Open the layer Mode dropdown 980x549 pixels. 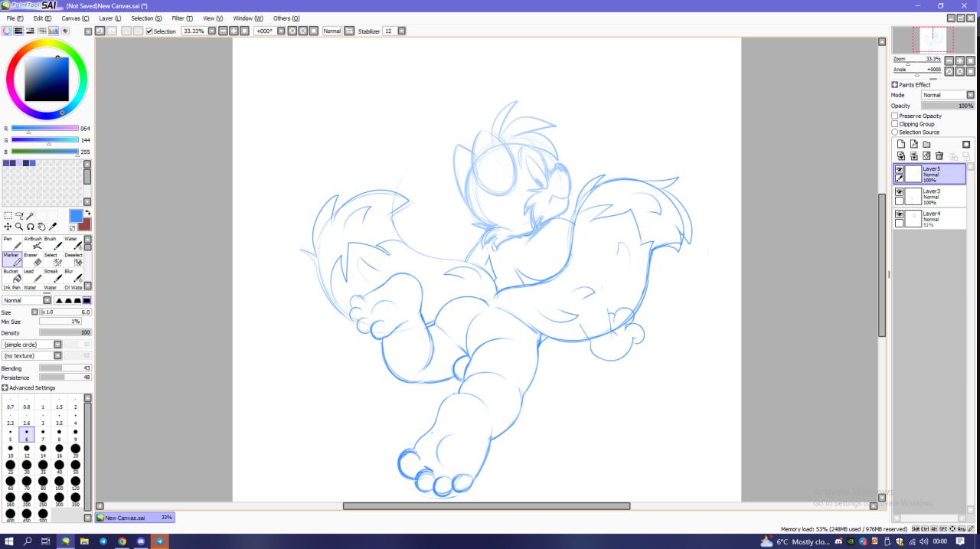point(947,95)
